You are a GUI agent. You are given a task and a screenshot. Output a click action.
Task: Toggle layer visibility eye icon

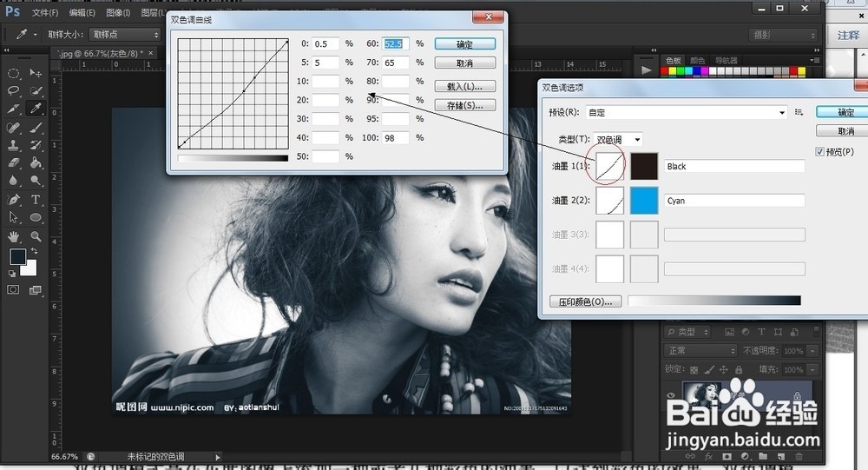[x=671, y=395]
